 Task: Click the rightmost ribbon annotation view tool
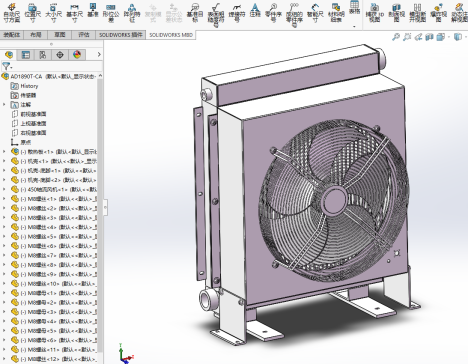tap(459, 12)
